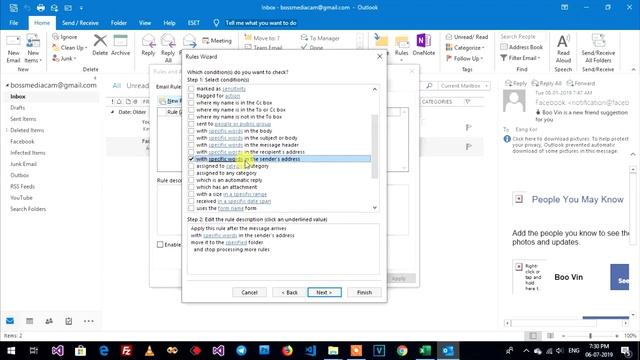
Task: Open the Windows Start menu
Action: pyautogui.click(x=11, y=351)
